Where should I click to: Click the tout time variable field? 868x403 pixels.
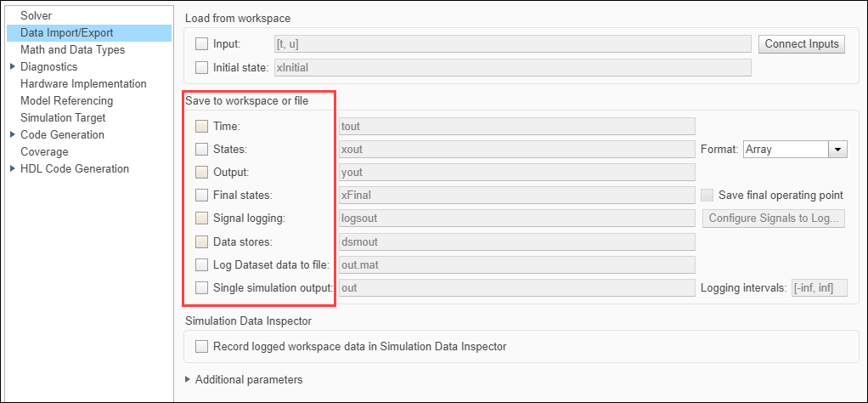(x=516, y=127)
